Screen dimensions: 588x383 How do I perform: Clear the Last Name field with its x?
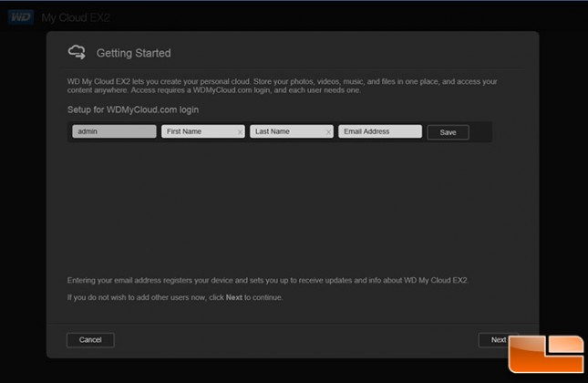(328, 131)
